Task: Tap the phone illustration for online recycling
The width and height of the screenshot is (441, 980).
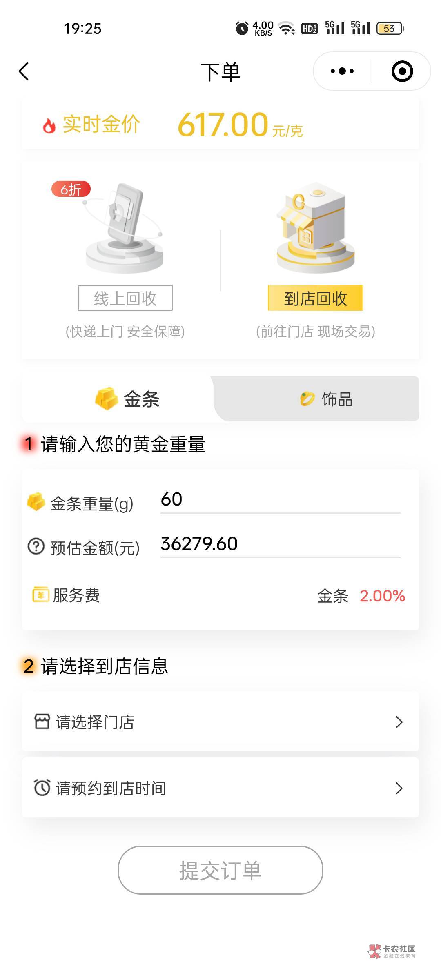Action: click(x=125, y=227)
